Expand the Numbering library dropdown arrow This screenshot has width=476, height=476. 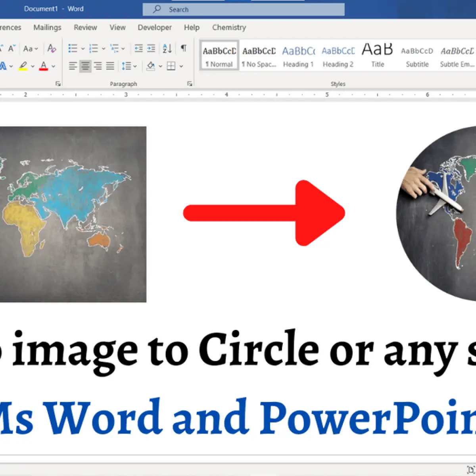coord(104,48)
